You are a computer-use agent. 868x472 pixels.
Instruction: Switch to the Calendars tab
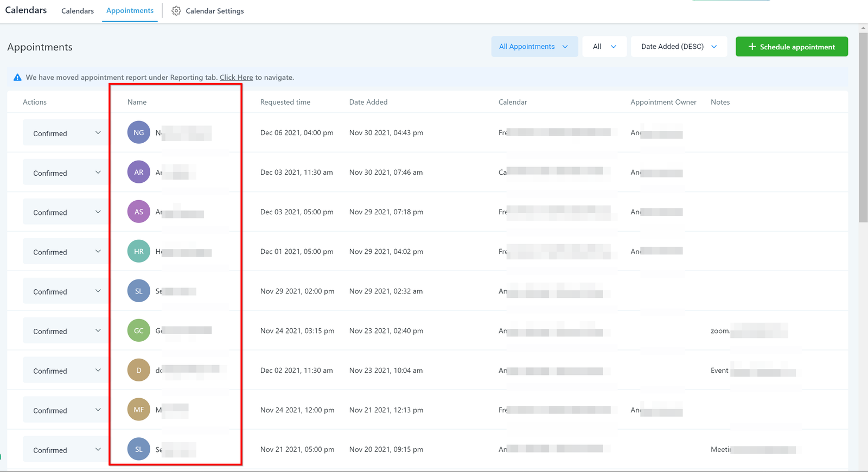[78, 11]
